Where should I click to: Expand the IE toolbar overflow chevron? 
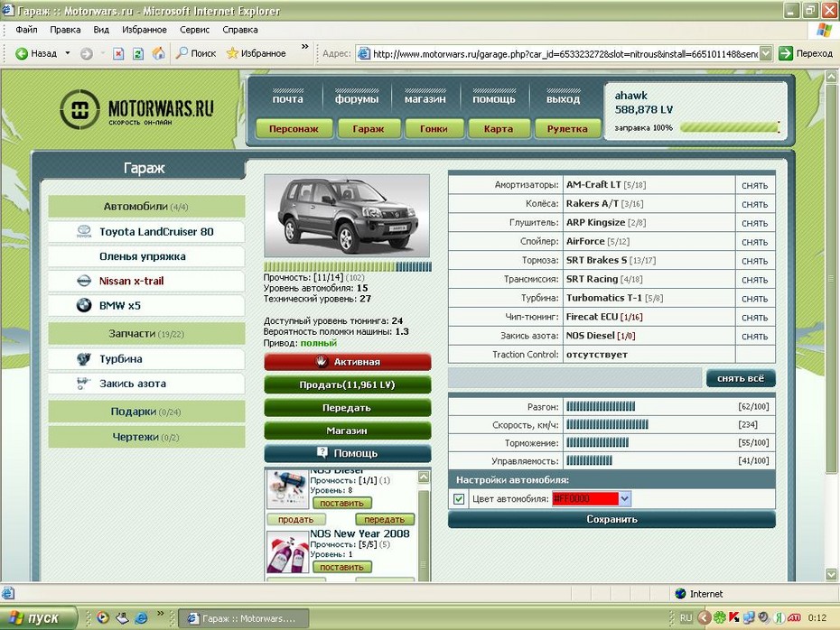tap(304, 47)
